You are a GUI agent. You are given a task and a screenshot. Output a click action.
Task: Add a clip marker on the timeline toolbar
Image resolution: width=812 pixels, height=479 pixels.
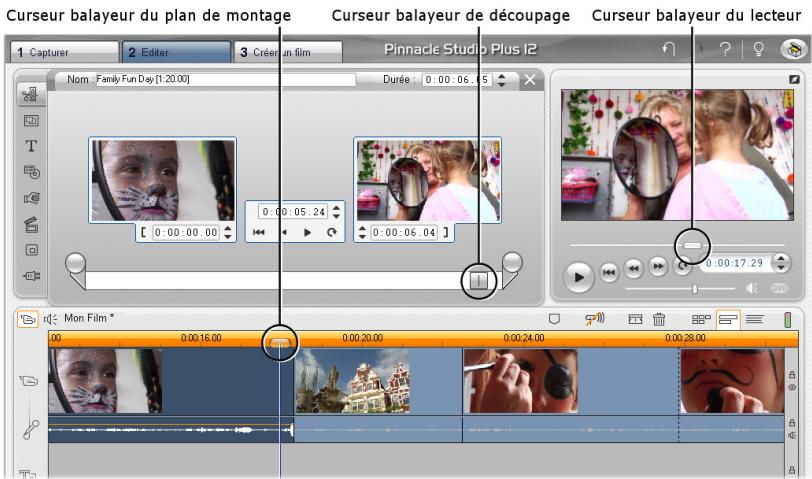554,319
